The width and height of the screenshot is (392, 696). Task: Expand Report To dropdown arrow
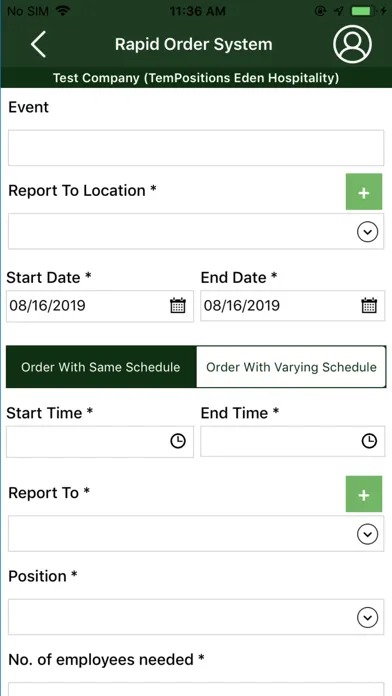click(368, 534)
